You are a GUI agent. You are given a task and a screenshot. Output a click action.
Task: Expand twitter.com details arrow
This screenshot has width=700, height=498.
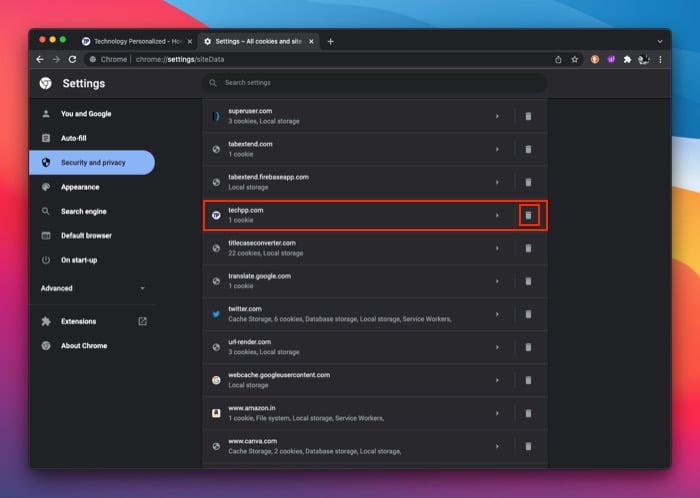coord(497,315)
